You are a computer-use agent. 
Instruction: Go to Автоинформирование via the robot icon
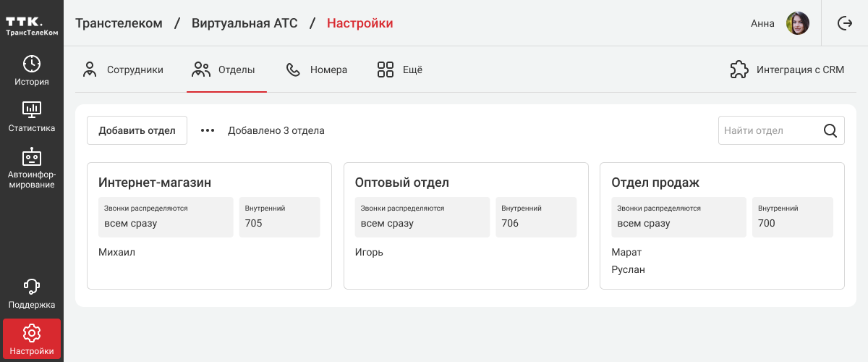pyautogui.click(x=32, y=157)
